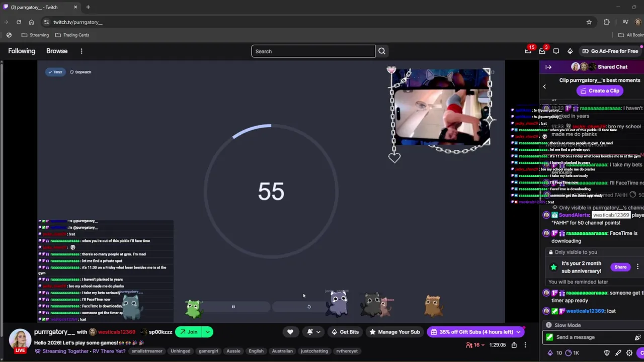The width and height of the screenshot is (644, 362).
Task: Click the purrrgatory__ streamer avatar
Action: pyautogui.click(x=20, y=340)
